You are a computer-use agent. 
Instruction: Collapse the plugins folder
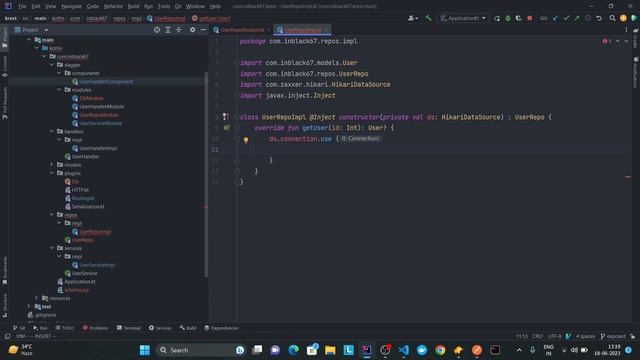coord(52,173)
